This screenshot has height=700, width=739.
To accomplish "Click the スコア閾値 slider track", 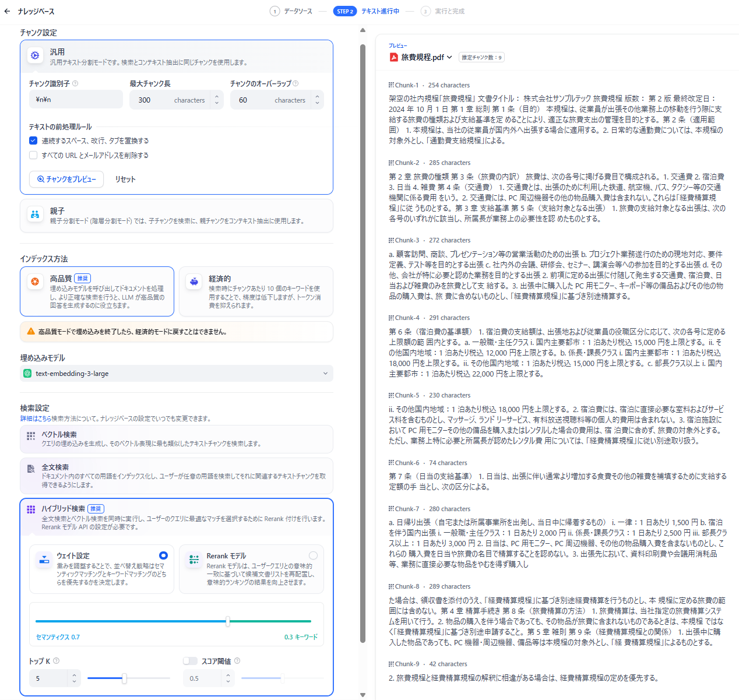I will (282, 678).
